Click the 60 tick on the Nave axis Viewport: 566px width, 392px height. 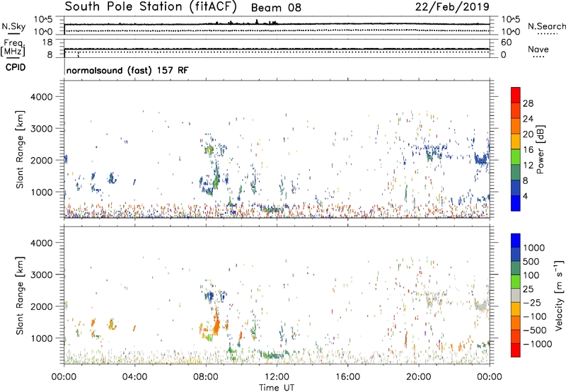[x=506, y=42]
